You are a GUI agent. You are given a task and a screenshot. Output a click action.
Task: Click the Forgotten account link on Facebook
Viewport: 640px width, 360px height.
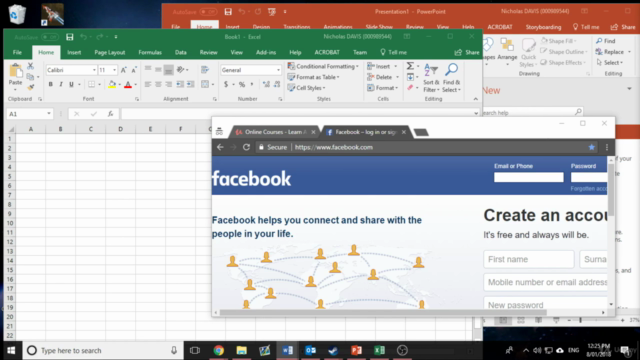pos(589,189)
